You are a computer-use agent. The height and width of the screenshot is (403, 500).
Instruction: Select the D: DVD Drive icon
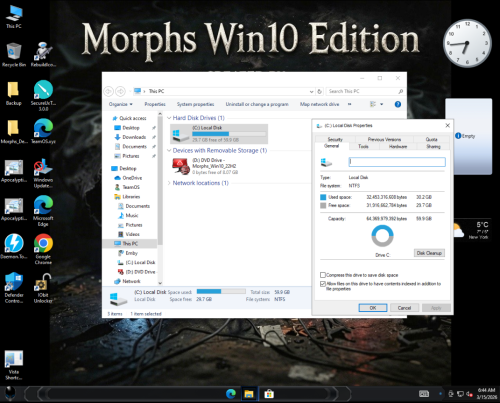181,166
